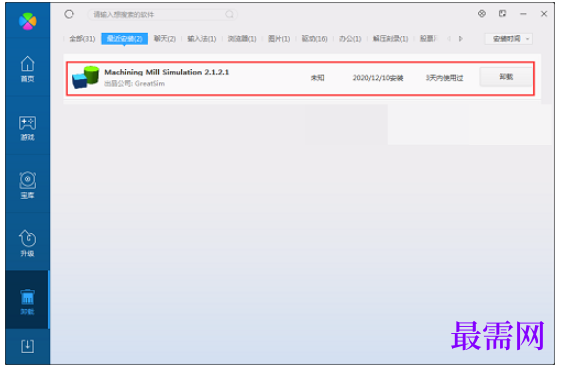The width and height of the screenshot is (563, 367).
Task: Open the Office (1) category tab
Action: click(350, 39)
